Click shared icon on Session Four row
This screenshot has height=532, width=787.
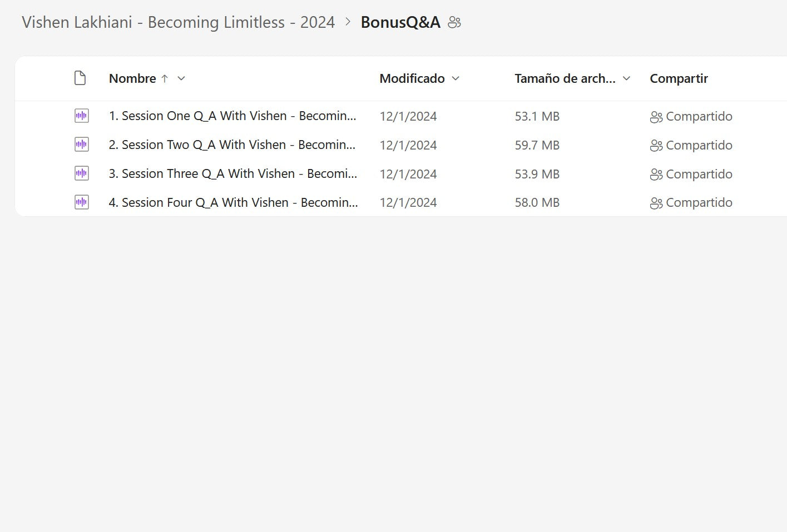656,203
